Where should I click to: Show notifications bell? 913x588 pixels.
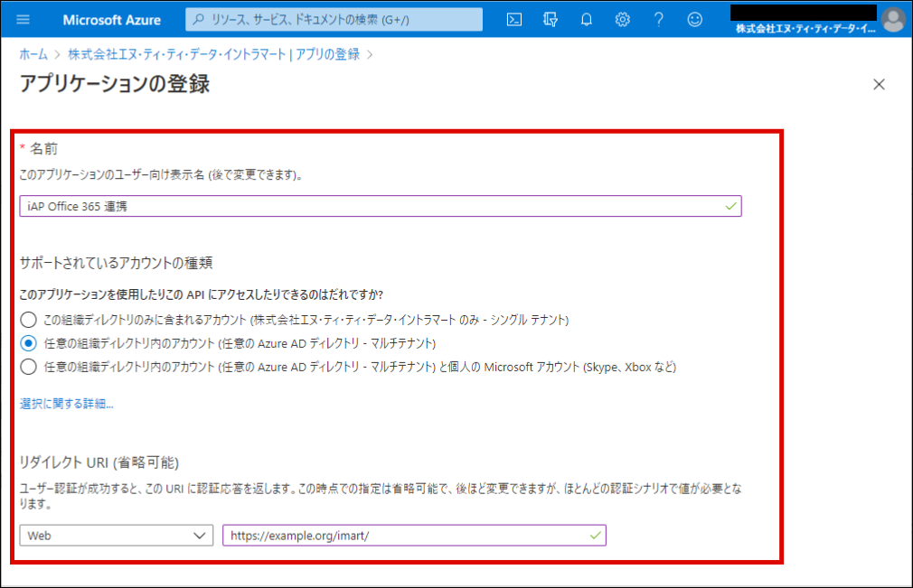click(587, 20)
